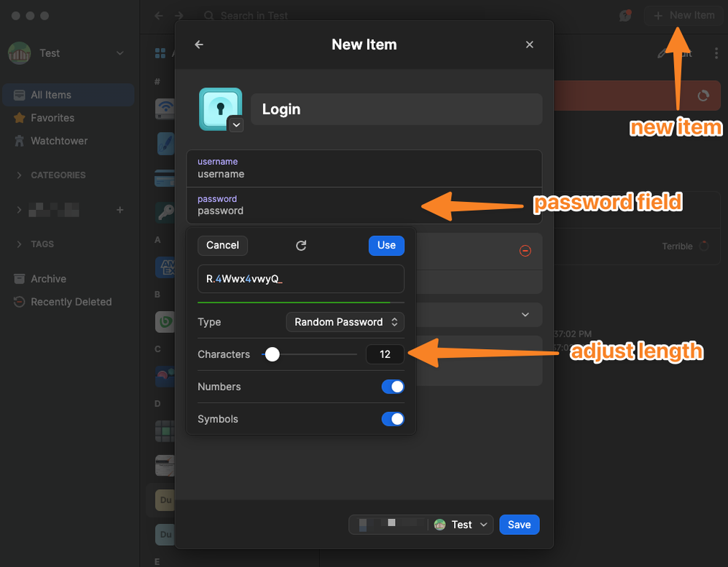Viewport: 728px width, 567px height.
Task: Save the new login item
Action: tap(519, 525)
